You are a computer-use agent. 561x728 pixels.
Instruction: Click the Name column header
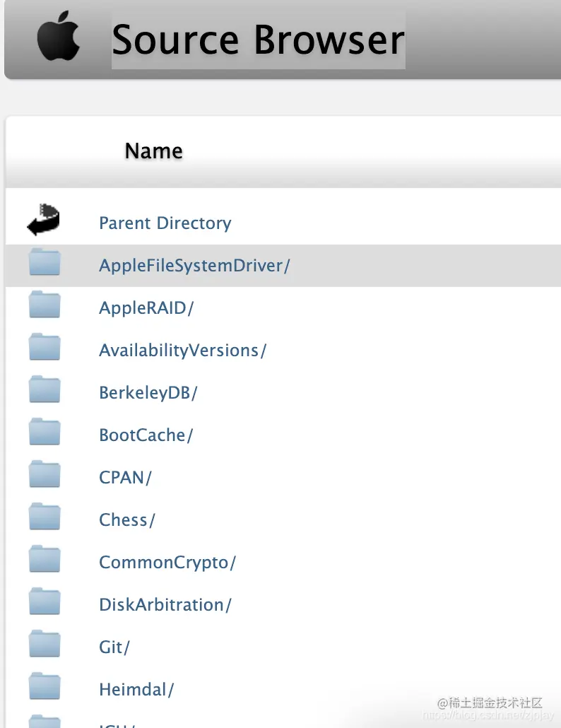point(153,151)
